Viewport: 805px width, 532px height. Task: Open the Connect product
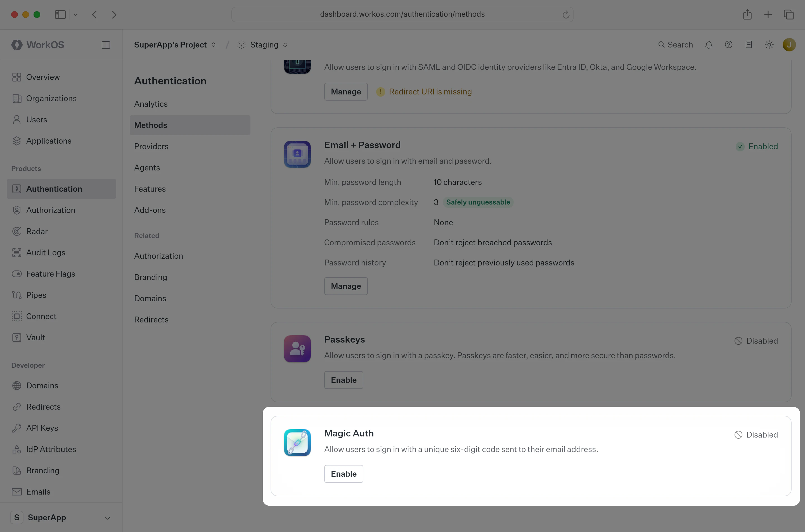click(61, 316)
